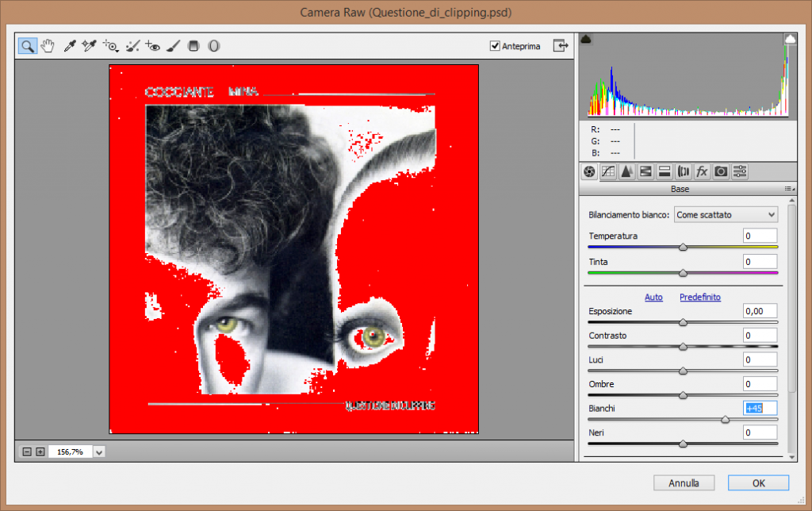Switch to the Camera Calibration tab
This screenshot has width=812, height=511.
click(x=721, y=171)
